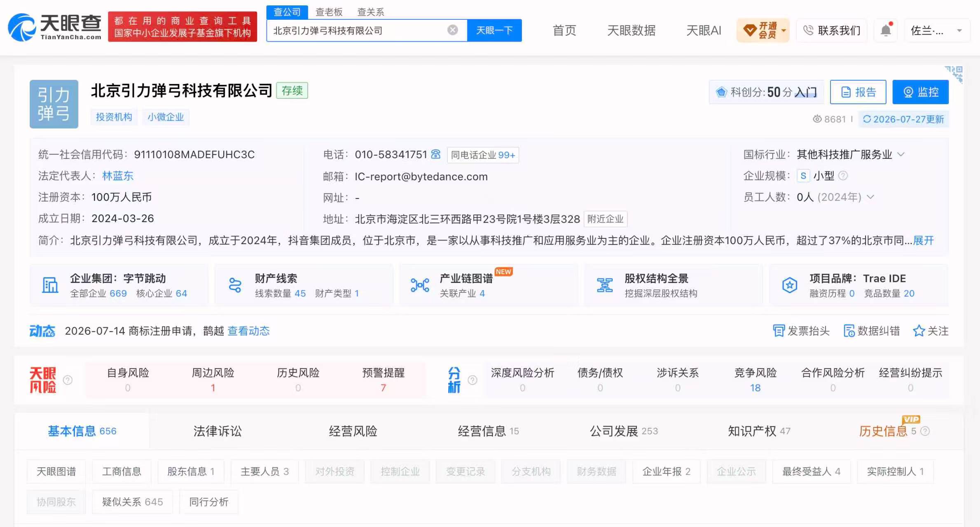Click the help icon beside 小型
Viewport: 980px width, 527px height.
tap(843, 176)
